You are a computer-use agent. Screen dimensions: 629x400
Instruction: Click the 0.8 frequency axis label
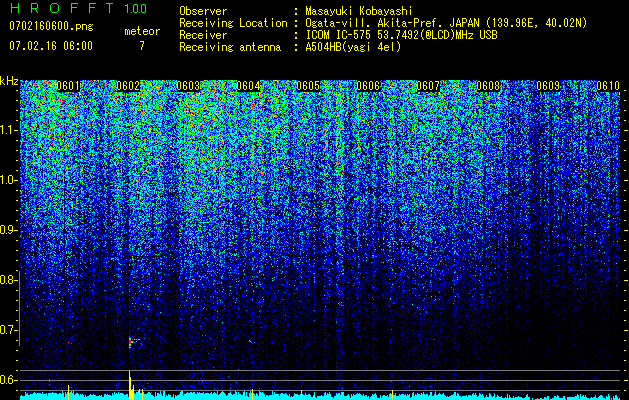tap(7, 280)
